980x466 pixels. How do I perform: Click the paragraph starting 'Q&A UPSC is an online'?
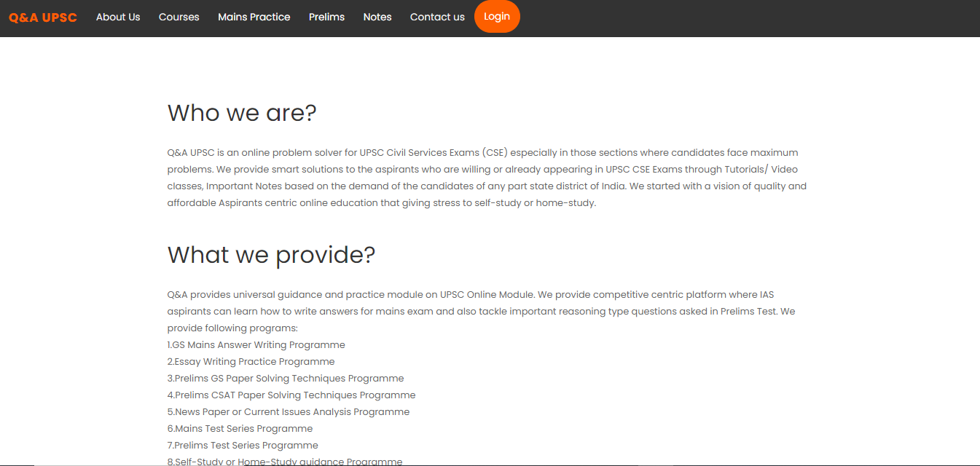487,178
